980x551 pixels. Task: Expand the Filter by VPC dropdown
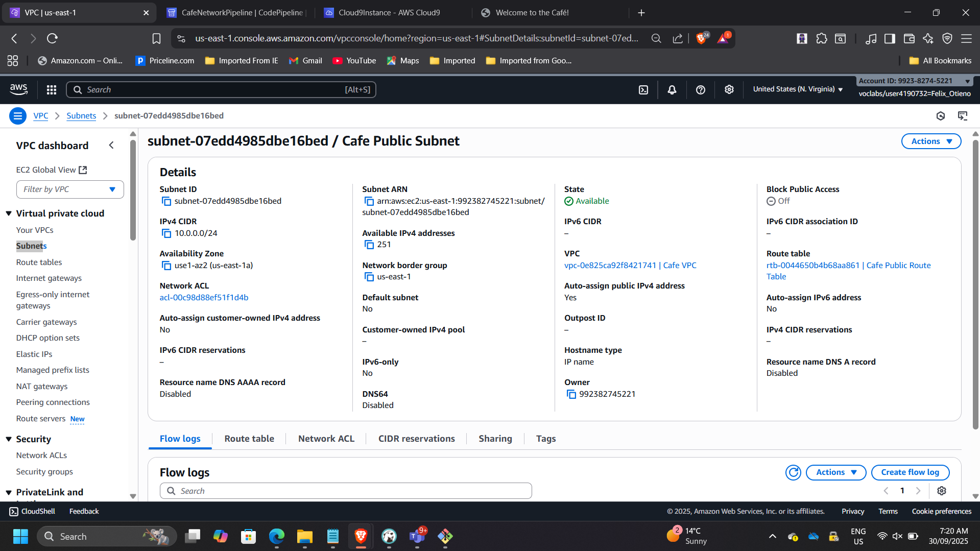coord(70,189)
